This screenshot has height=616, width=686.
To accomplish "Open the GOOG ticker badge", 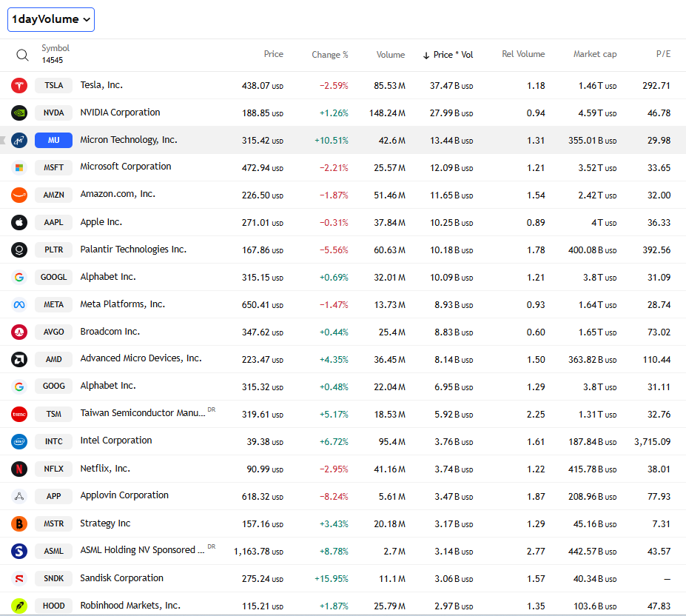I will tap(54, 386).
